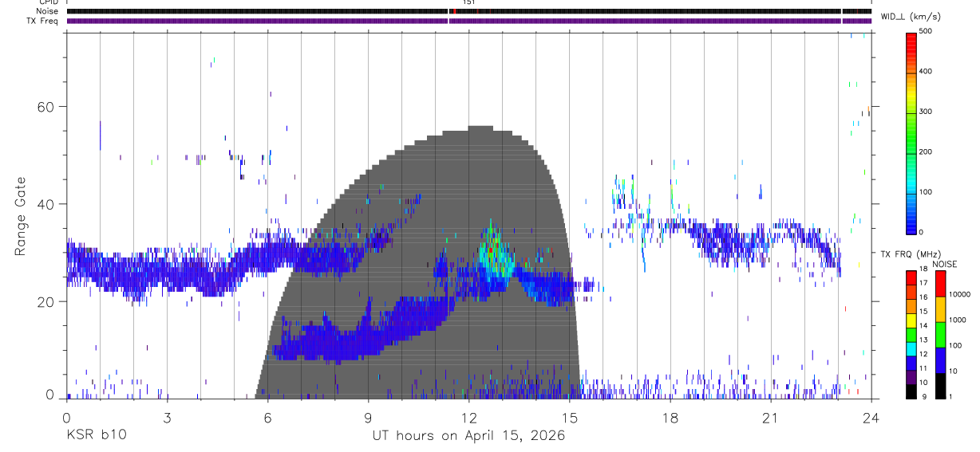
Task: Click the WID⊥ (km/s) colorbar title
Action: [x=911, y=15]
